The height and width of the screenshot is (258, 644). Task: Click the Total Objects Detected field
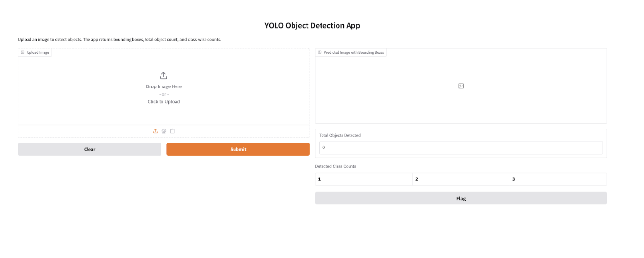coord(461,147)
